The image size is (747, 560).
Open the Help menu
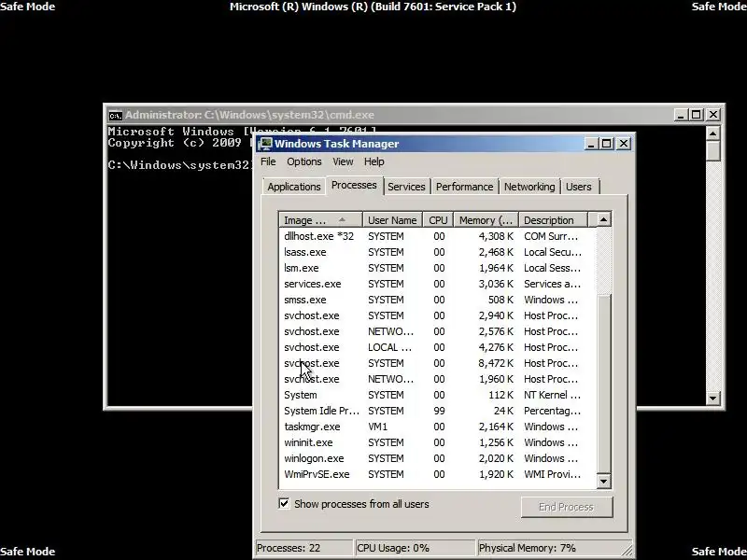click(374, 161)
